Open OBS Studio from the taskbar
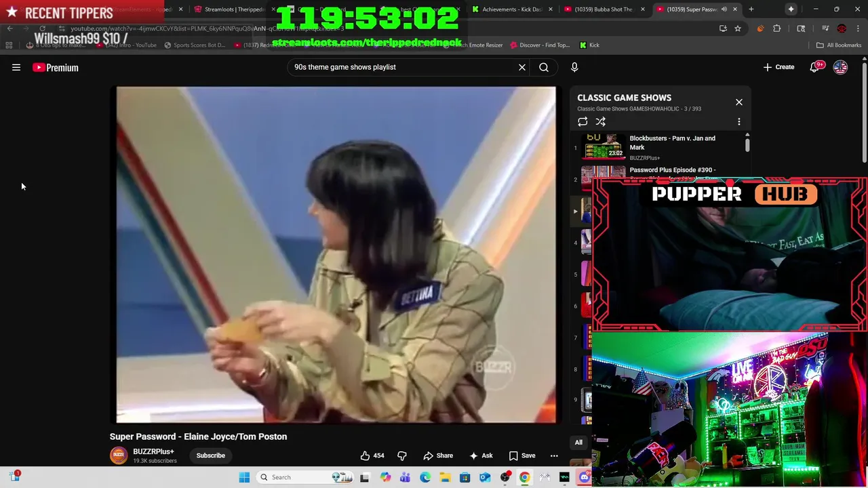 pos(505,477)
